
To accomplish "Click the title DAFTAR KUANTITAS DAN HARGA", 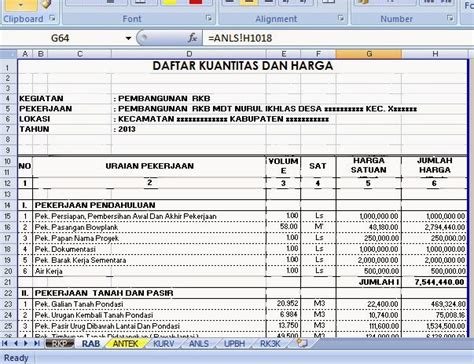I will [243, 66].
